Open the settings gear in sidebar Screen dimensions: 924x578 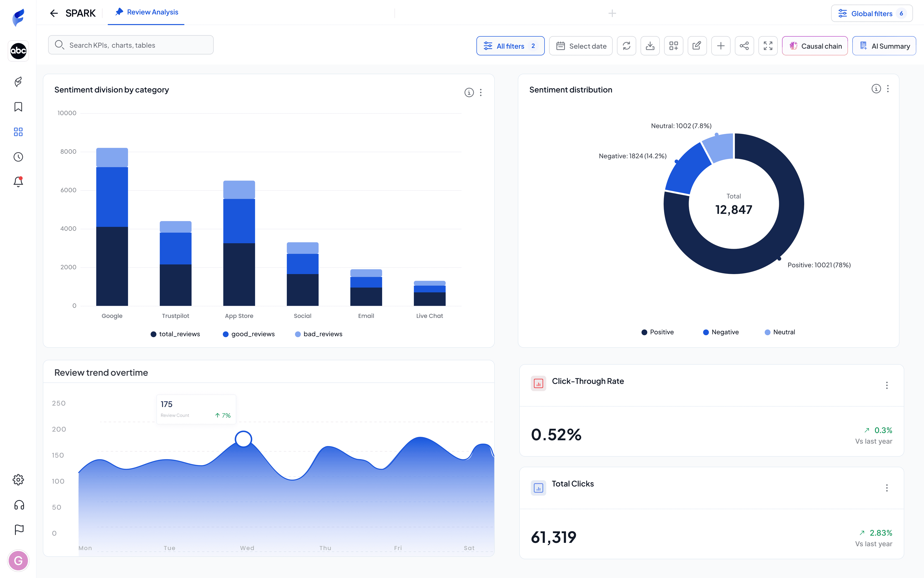(x=18, y=480)
